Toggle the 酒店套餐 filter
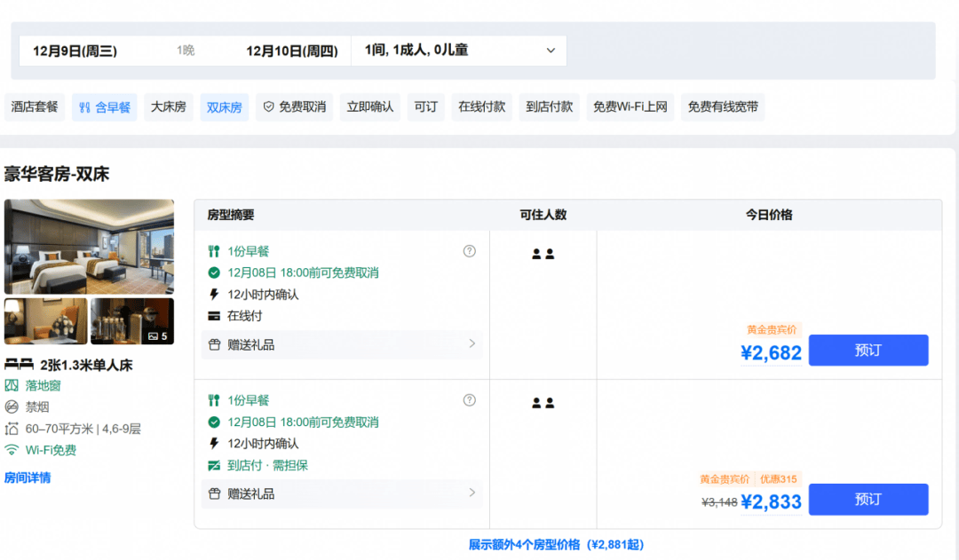 (x=35, y=107)
